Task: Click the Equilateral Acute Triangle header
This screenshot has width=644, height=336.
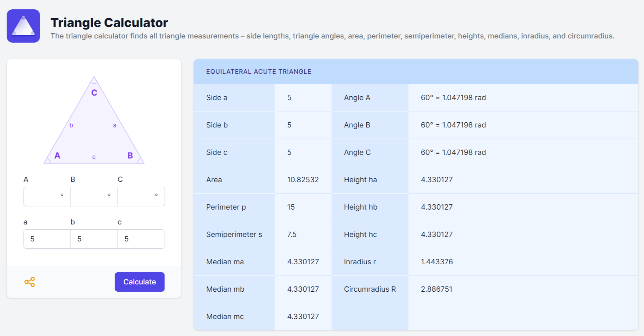Action: (259, 72)
